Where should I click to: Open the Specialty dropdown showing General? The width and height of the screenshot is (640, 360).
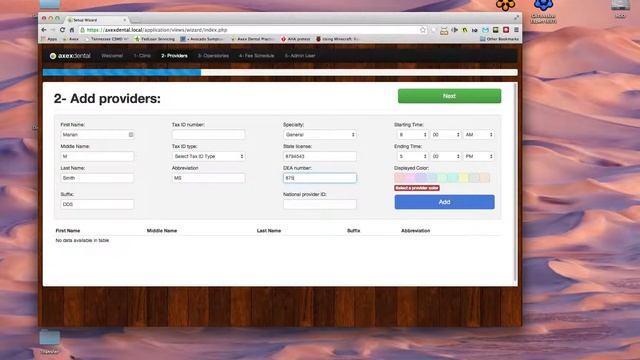tap(320, 135)
